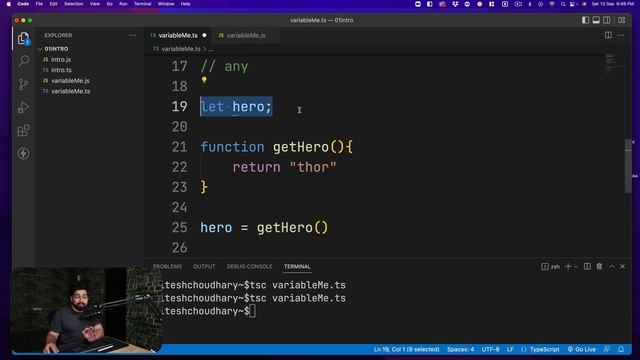Open the Source Control view
The height and width of the screenshot is (360, 640).
24,84
